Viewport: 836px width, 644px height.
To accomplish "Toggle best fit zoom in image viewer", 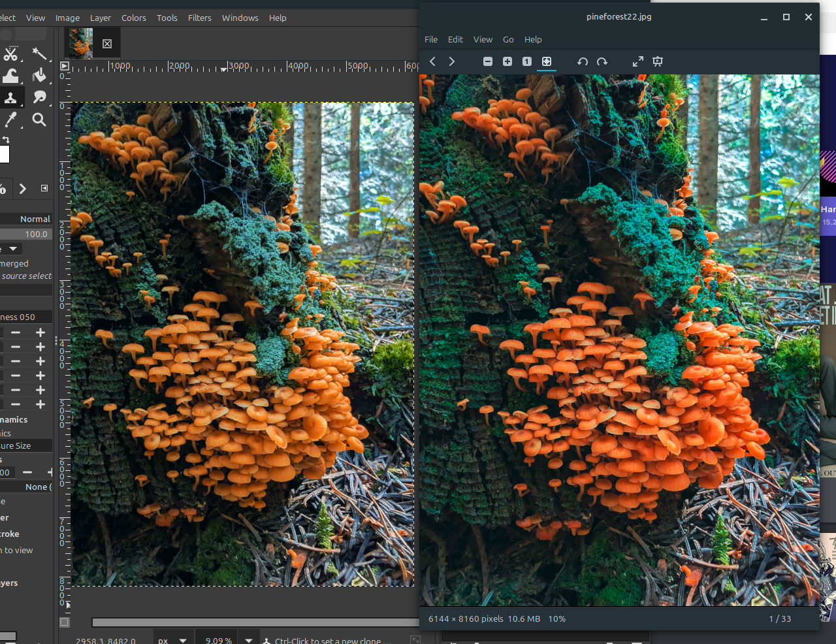I will (547, 61).
